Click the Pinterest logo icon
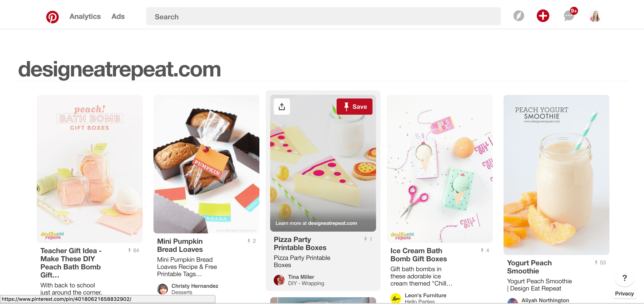Screen dimensions: 644x304 (x=53, y=17)
